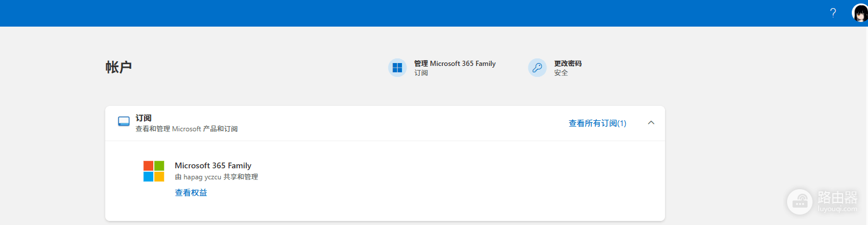The width and height of the screenshot is (868, 225).
Task: Open the account profile avatar
Action: click(860, 13)
